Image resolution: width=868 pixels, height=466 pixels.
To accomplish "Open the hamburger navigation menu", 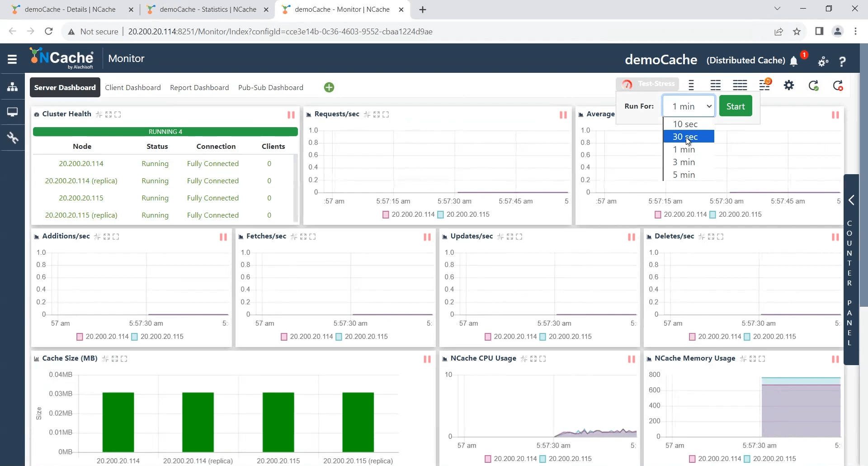I will pos(12,59).
